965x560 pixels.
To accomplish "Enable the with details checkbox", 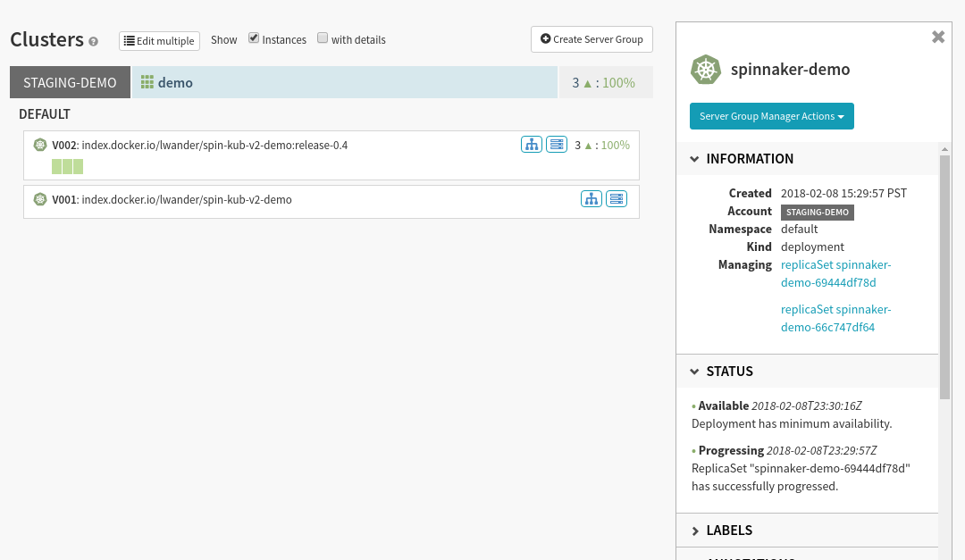I will (x=323, y=38).
